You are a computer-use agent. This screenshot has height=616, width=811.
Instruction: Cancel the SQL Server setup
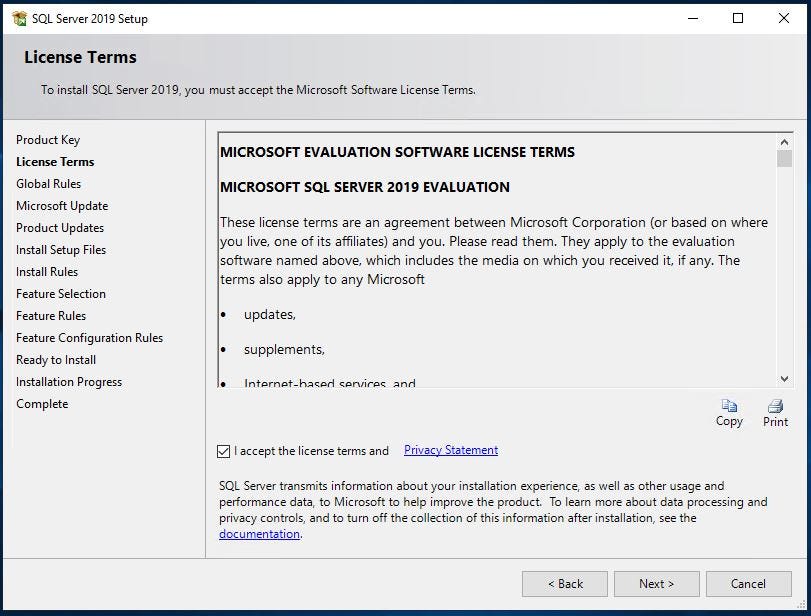[x=748, y=584]
